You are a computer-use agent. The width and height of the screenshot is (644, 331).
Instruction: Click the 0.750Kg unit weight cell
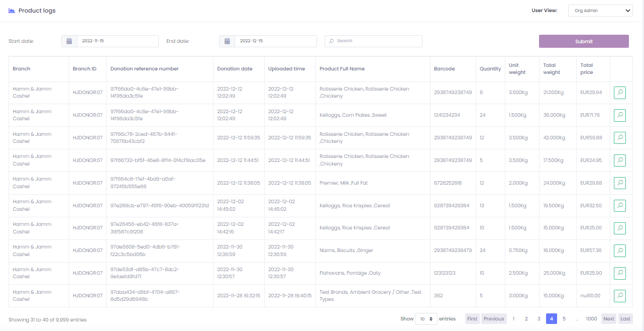[518, 251]
